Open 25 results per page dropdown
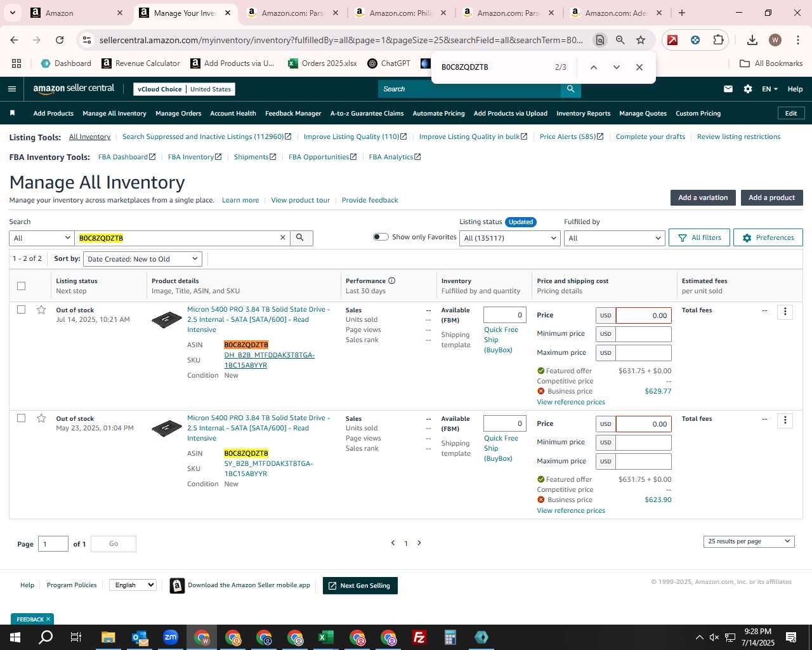This screenshot has height=650, width=812. click(x=749, y=541)
